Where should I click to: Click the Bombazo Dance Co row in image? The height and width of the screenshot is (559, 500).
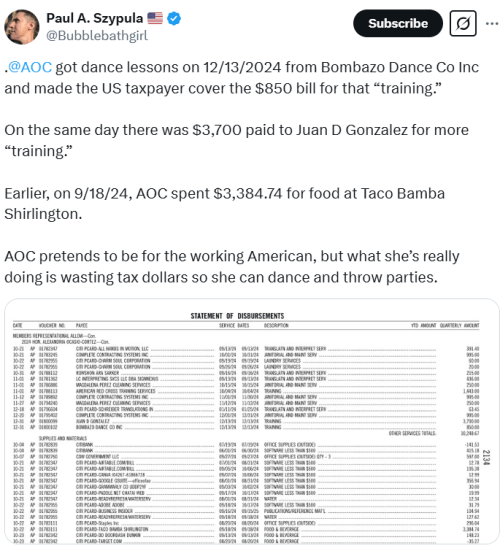click(246, 427)
